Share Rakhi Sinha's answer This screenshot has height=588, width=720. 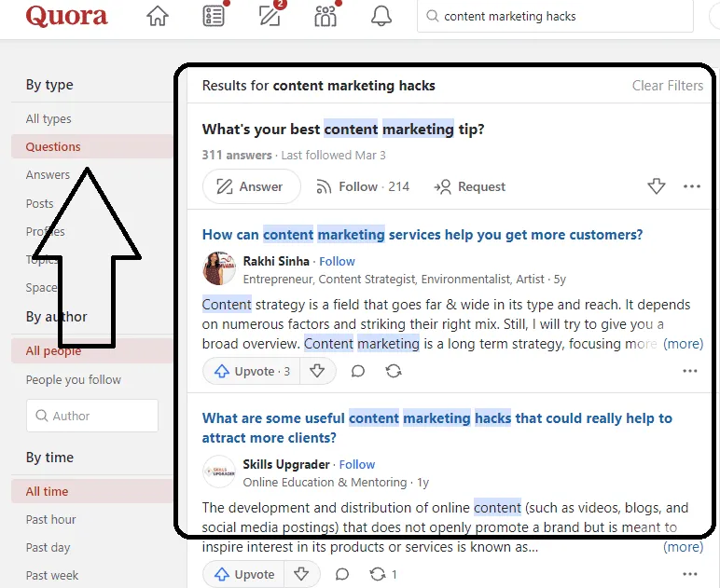click(394, 371)
